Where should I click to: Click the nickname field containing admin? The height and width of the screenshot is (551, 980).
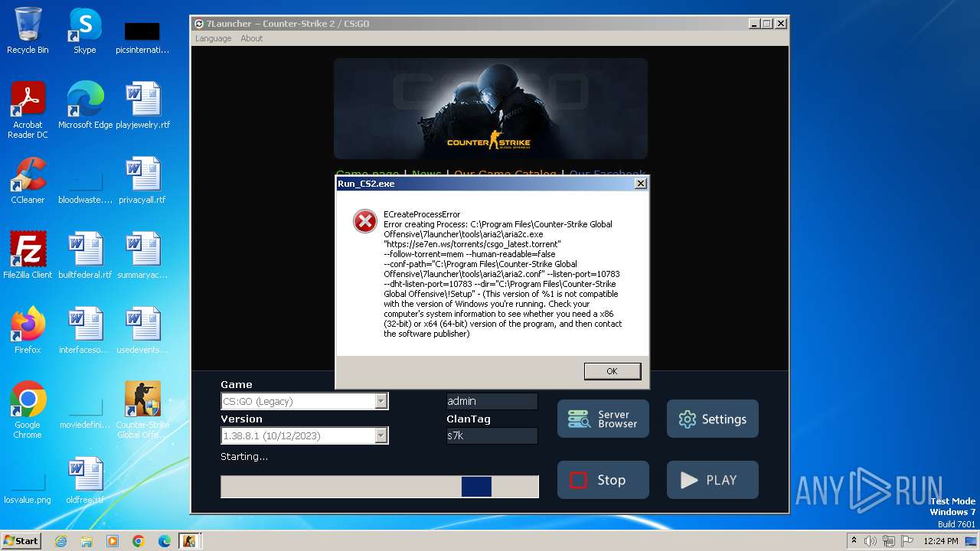[x=492, y=401]
